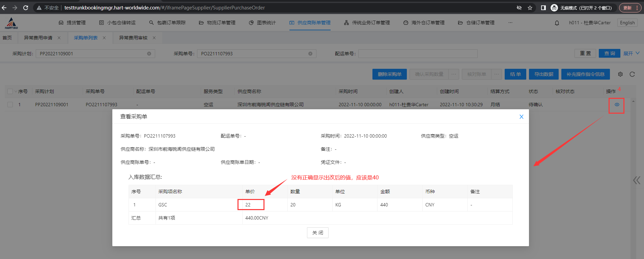Click the table settings gear icon

[x=620, y=74]
